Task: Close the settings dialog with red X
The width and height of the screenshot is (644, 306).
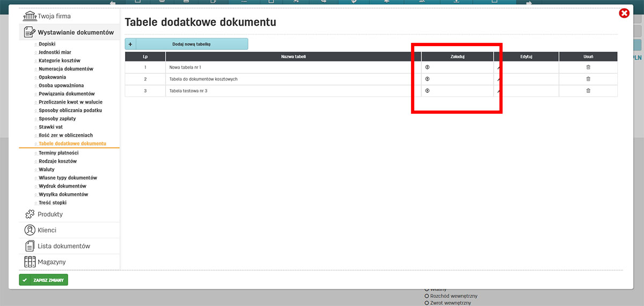Action: click(624, 13)
